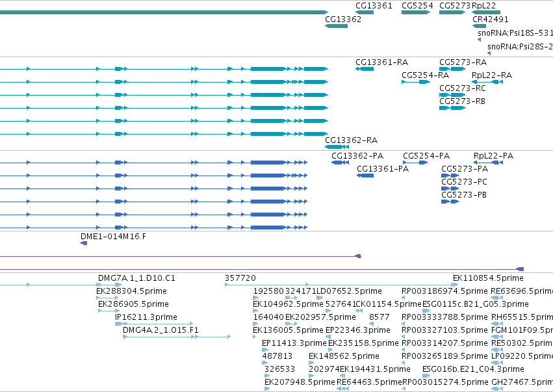Click the 164040 alignment label
This screenshot has height=392, width=553.
coord(268,317)
